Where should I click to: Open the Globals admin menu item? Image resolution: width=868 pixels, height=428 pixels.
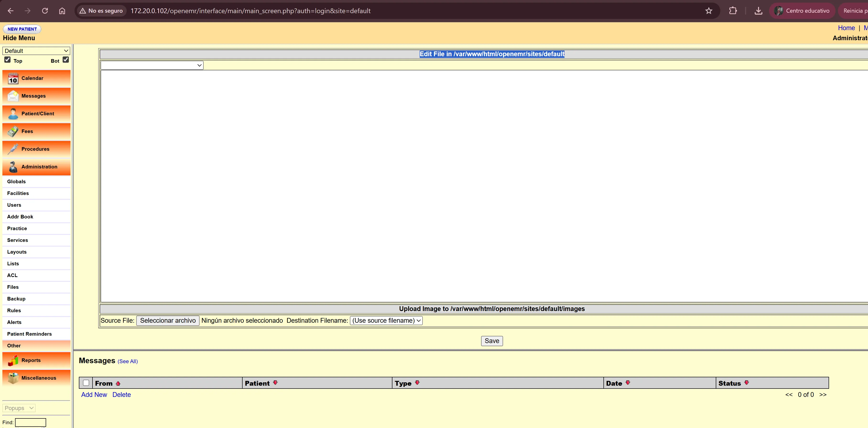(16, 181)
